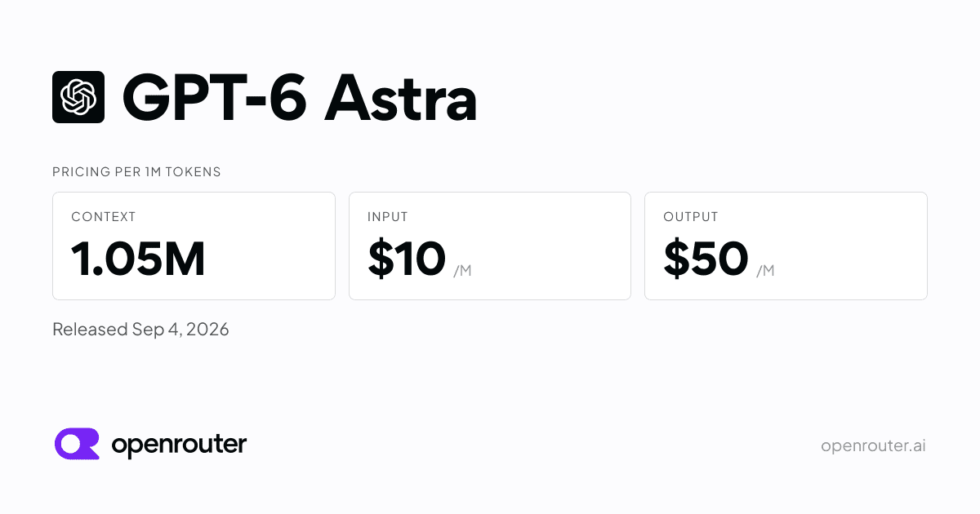
Task: Click the /M unit beside $50
Action: pos(765,271)
